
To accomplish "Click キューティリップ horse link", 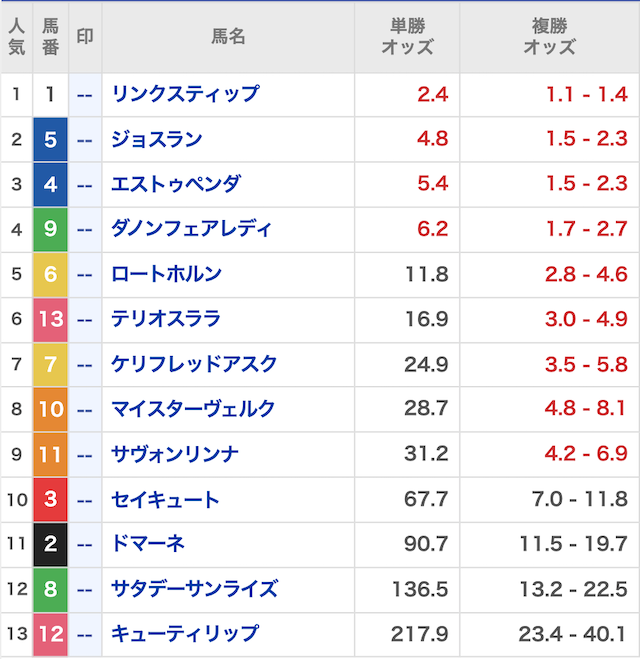I will click(x=185, y=634).
